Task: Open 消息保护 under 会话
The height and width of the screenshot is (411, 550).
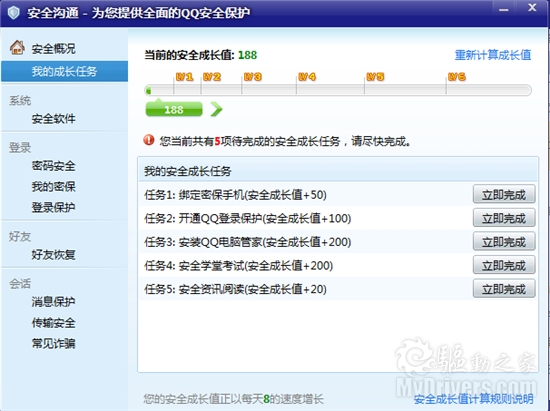Action: (53, 302)
